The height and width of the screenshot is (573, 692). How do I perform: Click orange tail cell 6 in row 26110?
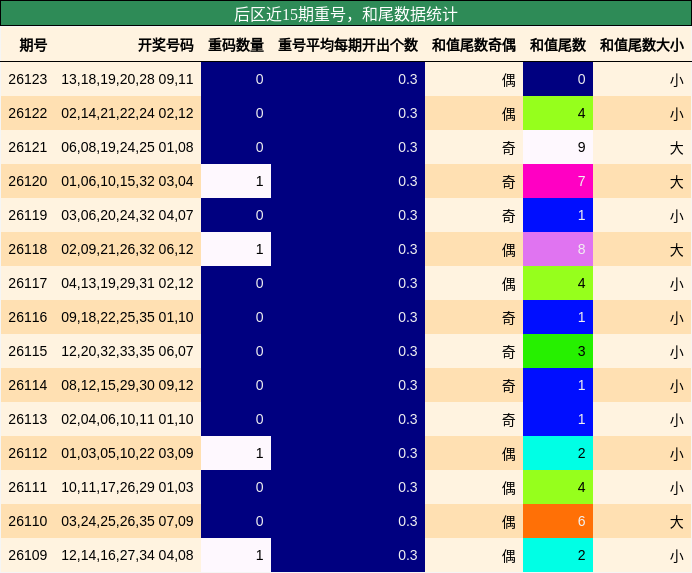(x=558, y=521)
